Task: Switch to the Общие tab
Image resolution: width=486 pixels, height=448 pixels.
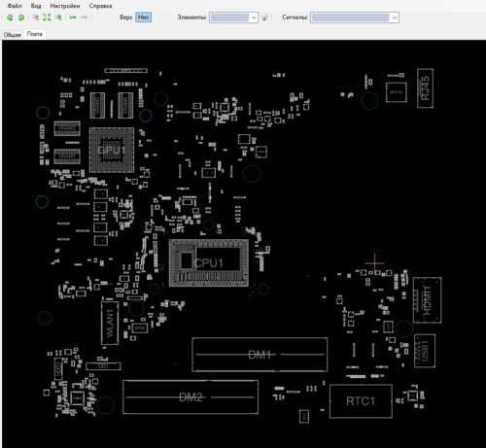Action: coord(13,35)
